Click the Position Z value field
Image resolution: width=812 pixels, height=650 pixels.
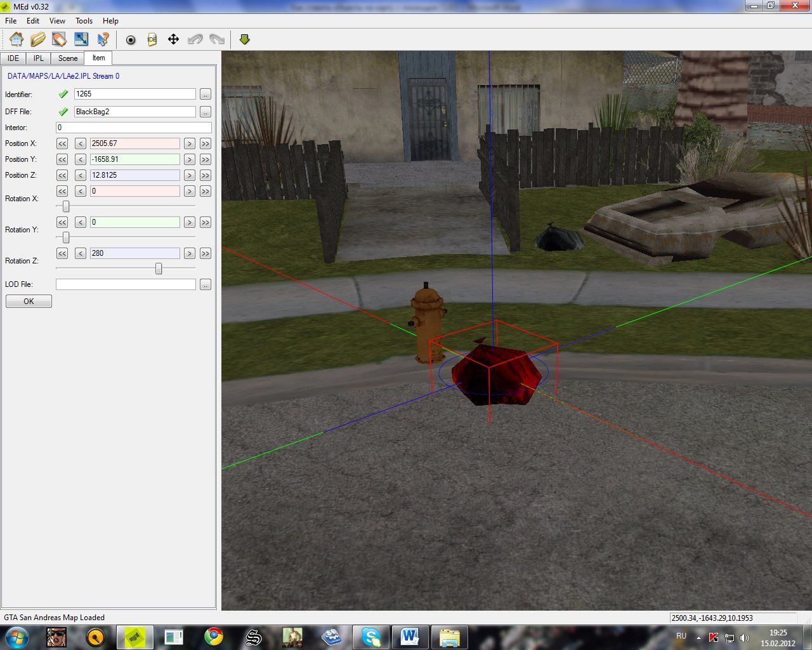(x=134, y=175)
